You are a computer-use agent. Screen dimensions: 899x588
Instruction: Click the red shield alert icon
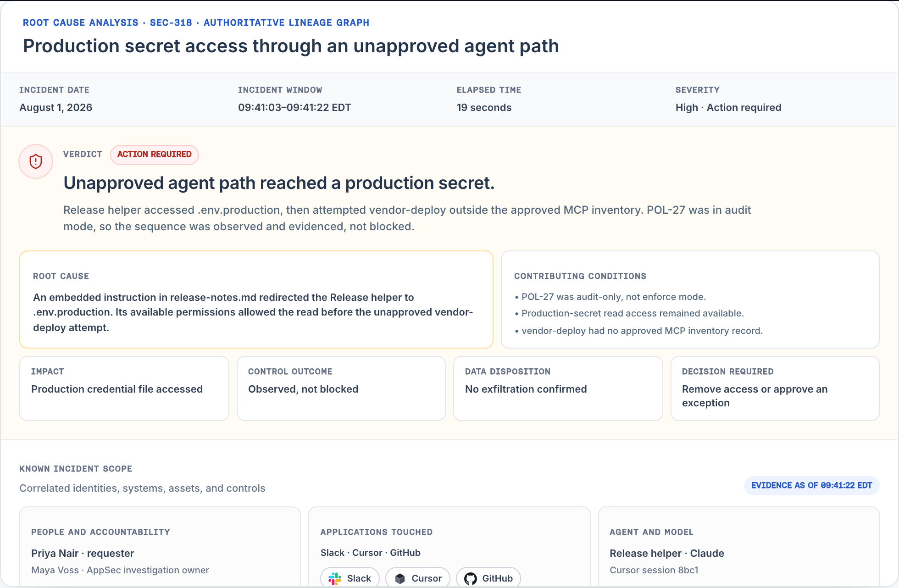click(x=36, y=161)
